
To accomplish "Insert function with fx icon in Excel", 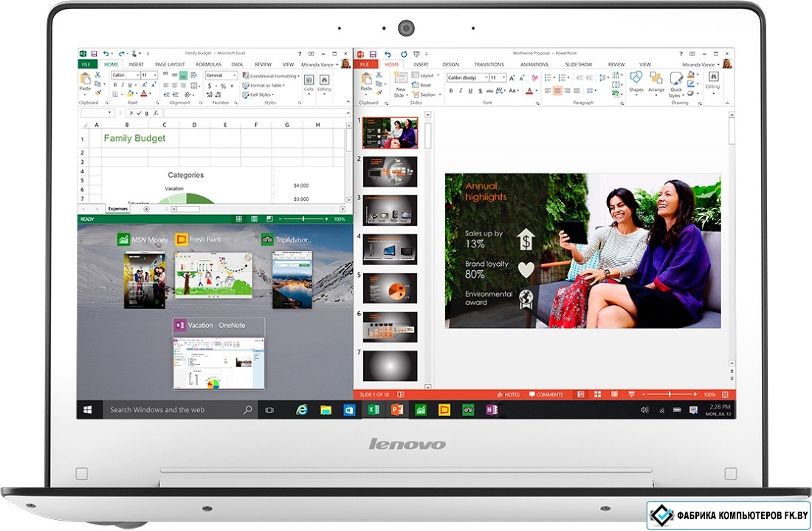I will pyautogui.click(x=155, y=113).
